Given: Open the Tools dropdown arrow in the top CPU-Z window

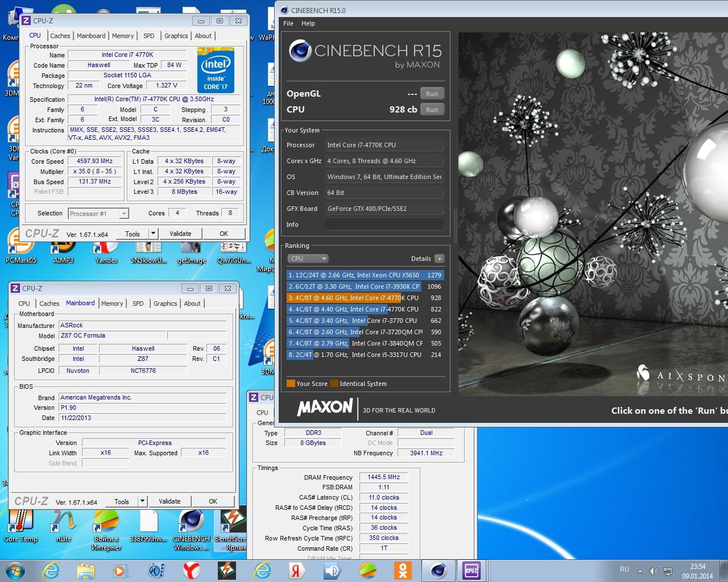Looking at the screenshot, I should pyautogui.click(x=152, y=234).
